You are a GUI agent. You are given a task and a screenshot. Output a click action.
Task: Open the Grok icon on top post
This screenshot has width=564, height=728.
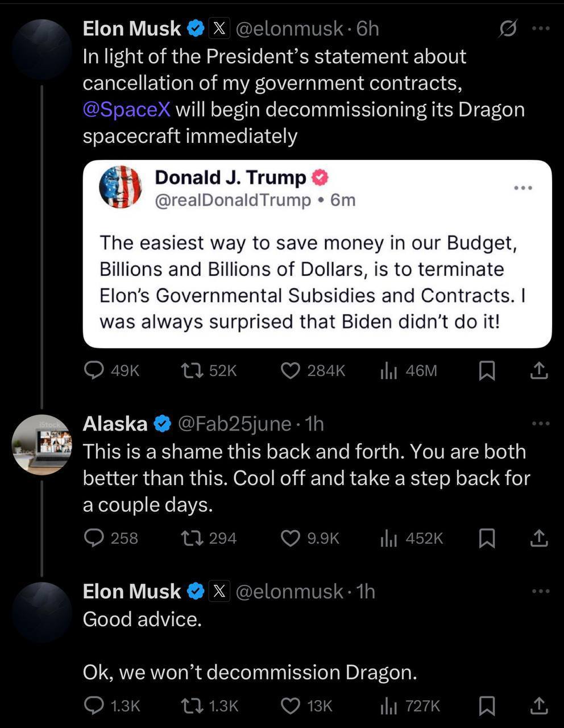click(x=507, y=28)
